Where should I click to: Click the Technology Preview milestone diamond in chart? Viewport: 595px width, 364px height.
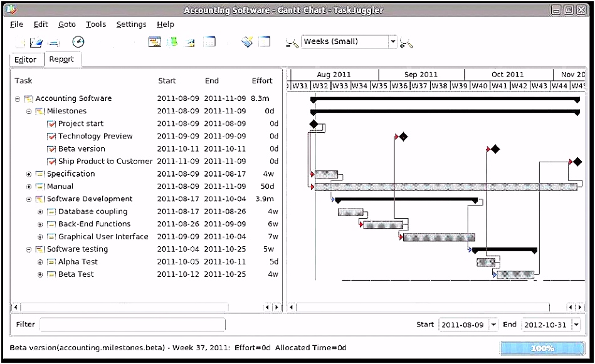pyautogui.click(x=403, y=137)
